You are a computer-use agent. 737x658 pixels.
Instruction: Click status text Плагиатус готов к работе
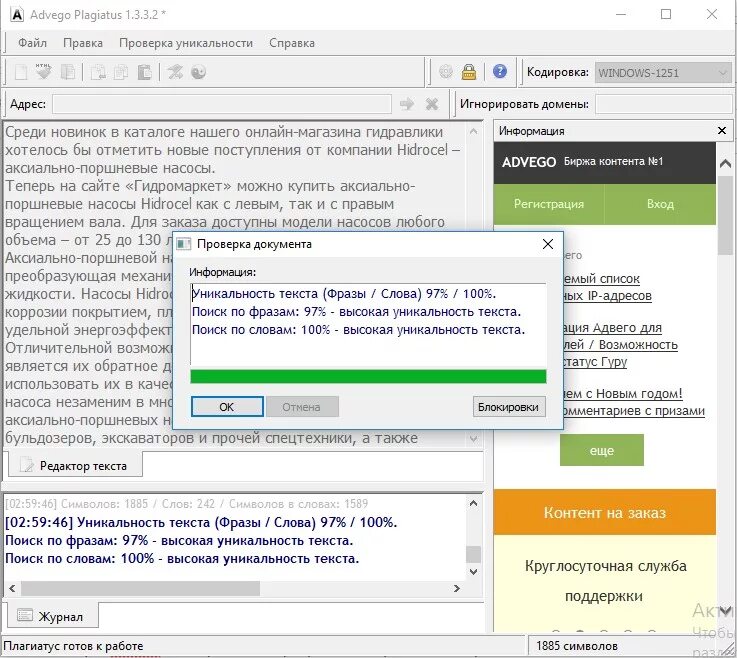73,646
